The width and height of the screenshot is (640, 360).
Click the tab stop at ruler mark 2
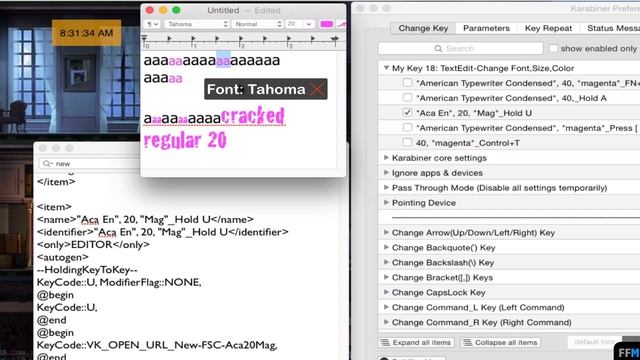coord(241,39)
